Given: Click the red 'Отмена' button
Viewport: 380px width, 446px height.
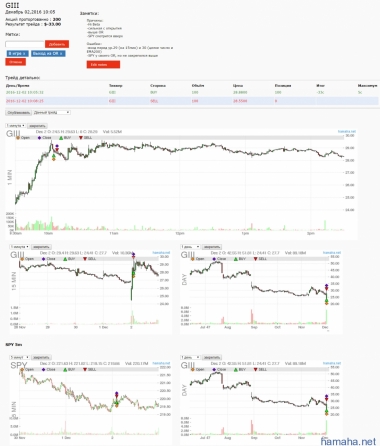Looking at the screenshot, I should click(15, 62).
